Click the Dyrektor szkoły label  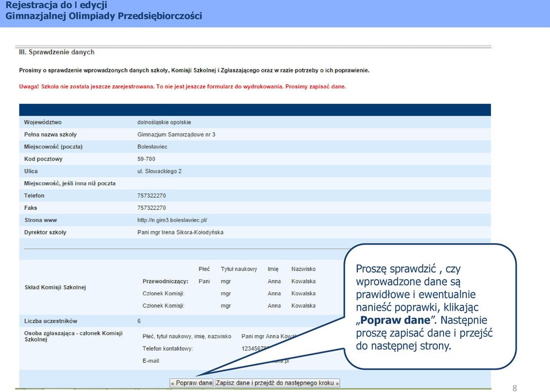tap(45, 232)
